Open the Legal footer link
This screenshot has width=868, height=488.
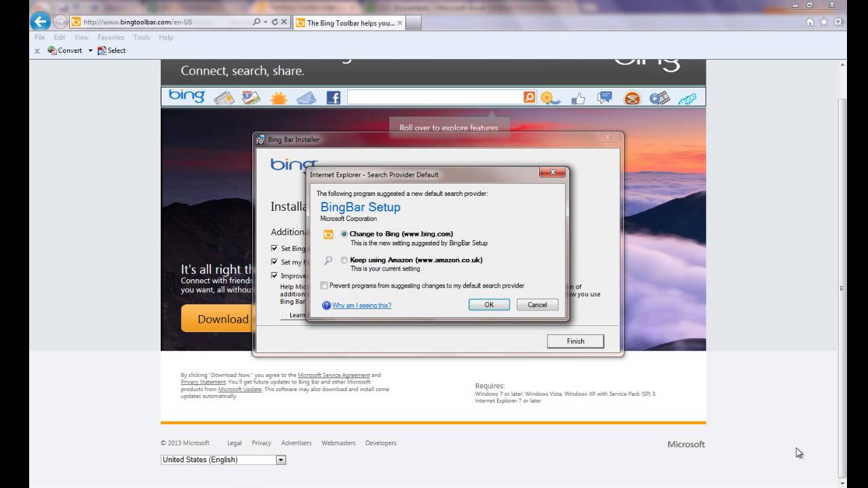(x=235, y=443)
